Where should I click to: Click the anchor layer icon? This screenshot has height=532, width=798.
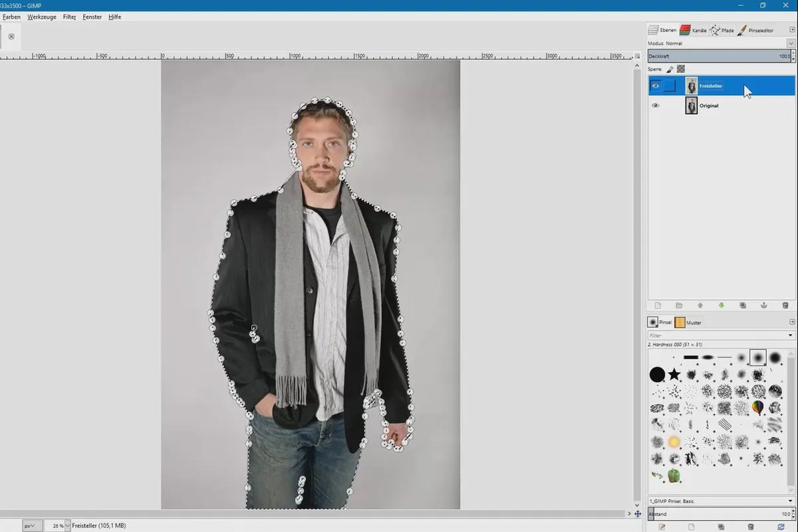[x=763, y=305]
